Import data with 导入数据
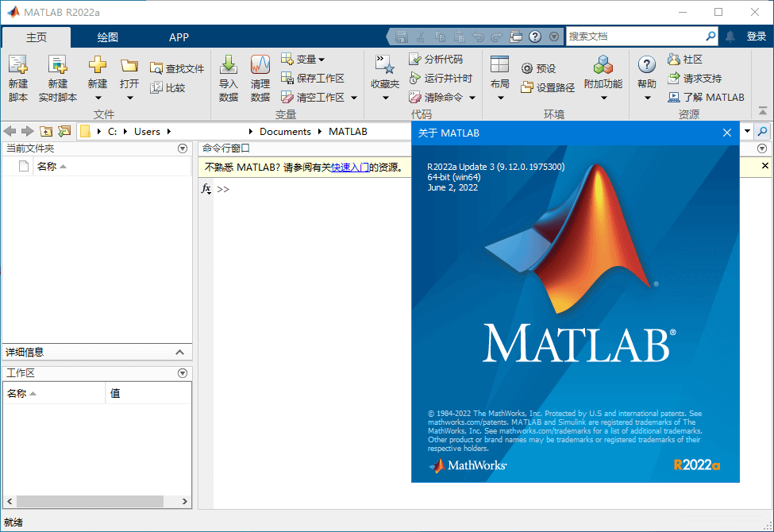The image size is (774, 532). click(228, 78)
